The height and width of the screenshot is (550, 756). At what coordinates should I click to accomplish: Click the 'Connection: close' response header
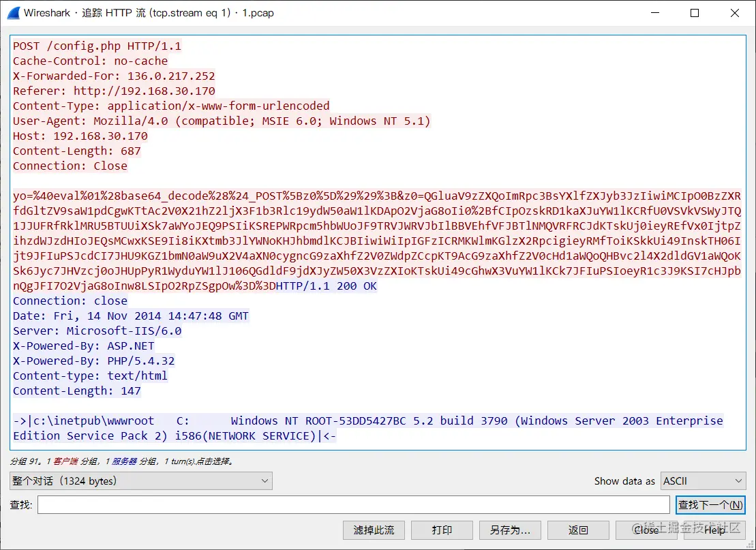[70, 301]
